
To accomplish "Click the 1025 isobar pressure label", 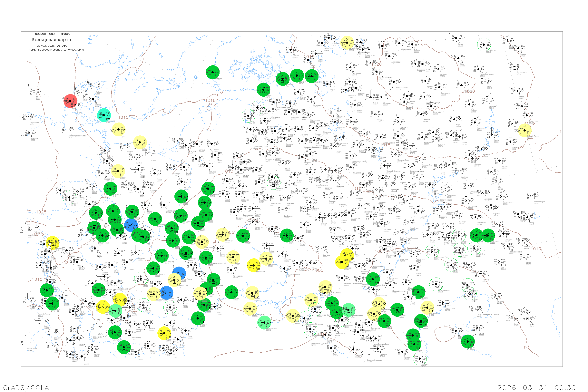I will tap(41, 212).
